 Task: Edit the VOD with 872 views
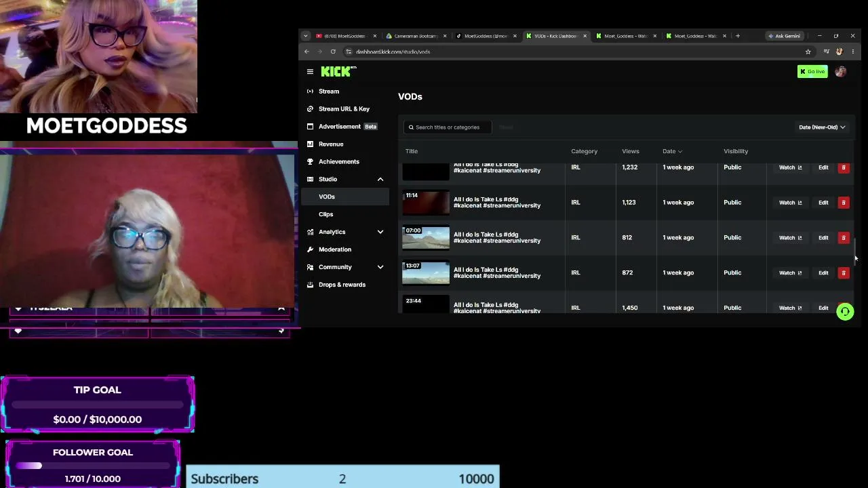pos(823,272)
